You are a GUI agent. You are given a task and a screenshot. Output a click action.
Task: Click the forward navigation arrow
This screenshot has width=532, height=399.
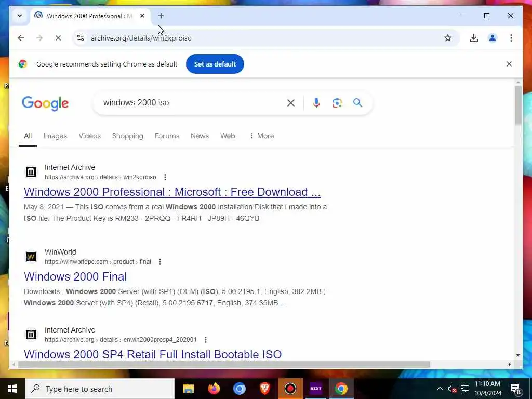(x=39, y=38)
